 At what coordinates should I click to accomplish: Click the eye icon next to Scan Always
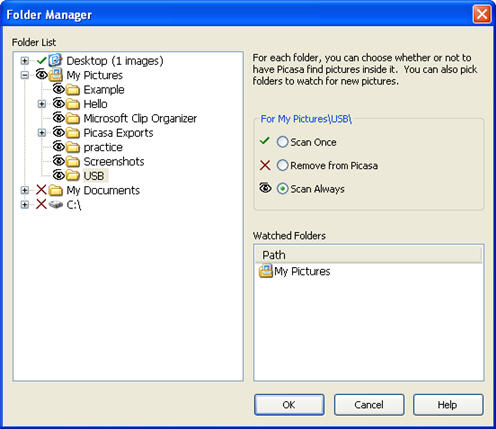265,188
